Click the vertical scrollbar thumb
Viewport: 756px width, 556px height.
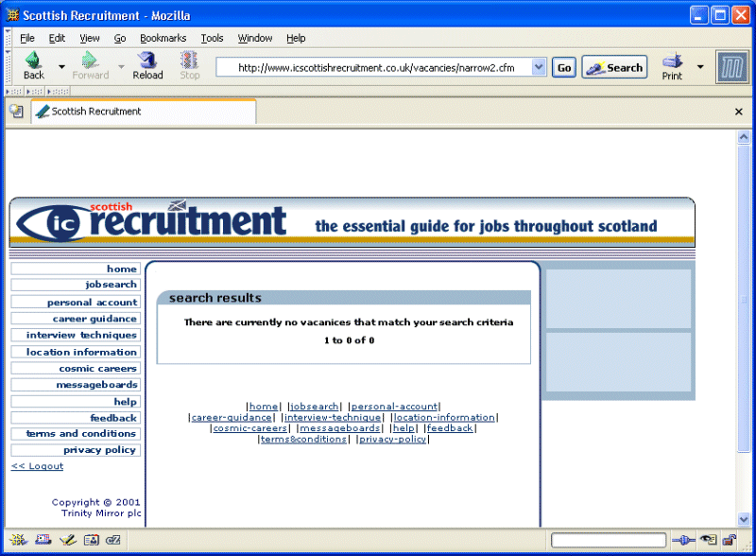[x=744, y=299]
